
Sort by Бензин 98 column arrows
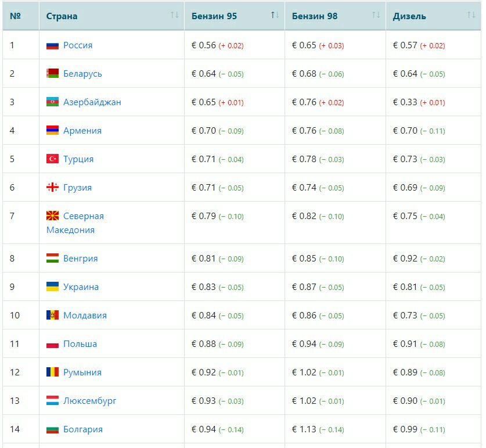coord(376,15)
